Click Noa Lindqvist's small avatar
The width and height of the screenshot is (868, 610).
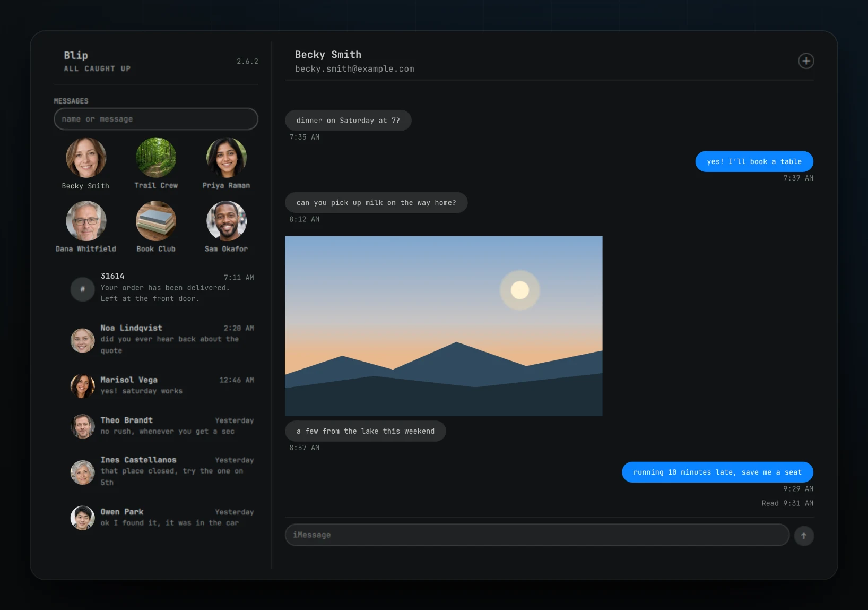(x=83, y=341)
